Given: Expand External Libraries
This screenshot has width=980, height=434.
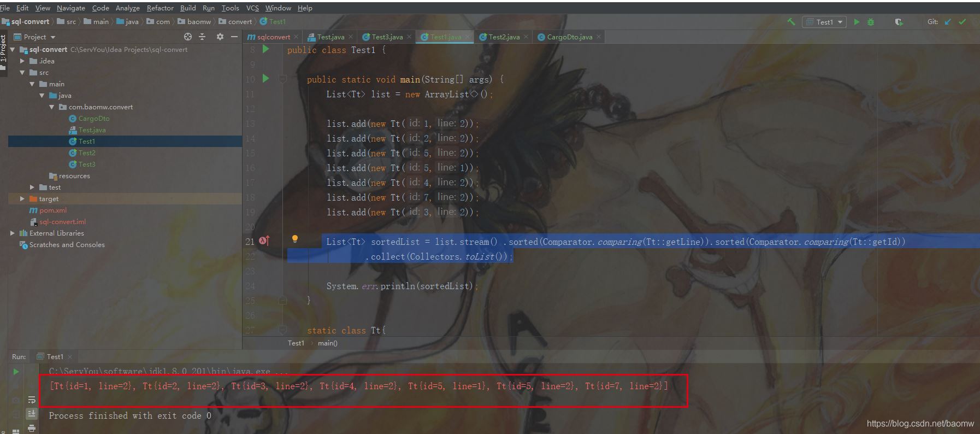Looking at the screenshot, I should point(13,233).
